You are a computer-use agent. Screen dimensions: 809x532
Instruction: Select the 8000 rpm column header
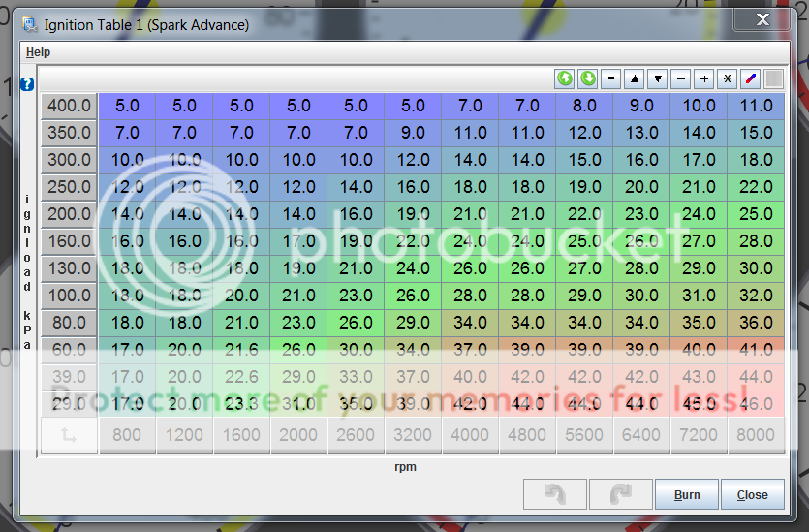tap(757, 436)
